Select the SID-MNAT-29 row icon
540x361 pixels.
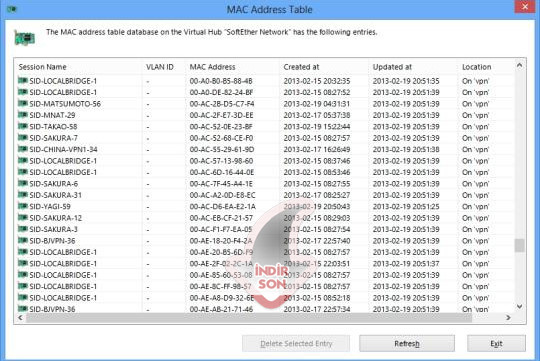(x=23, y=115)
